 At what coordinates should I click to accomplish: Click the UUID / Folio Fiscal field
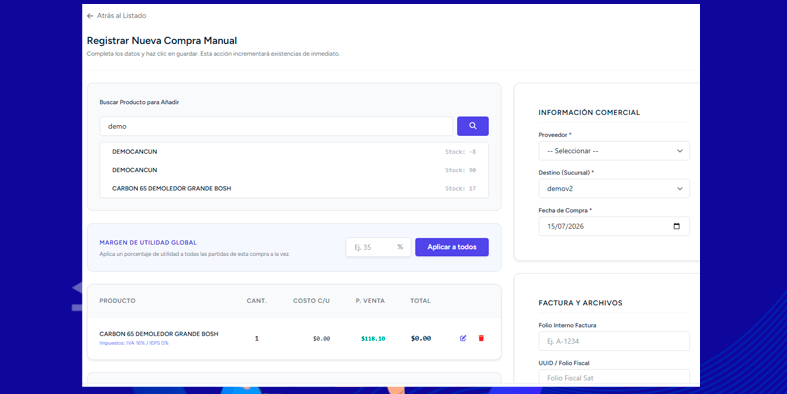coord(614,377)
